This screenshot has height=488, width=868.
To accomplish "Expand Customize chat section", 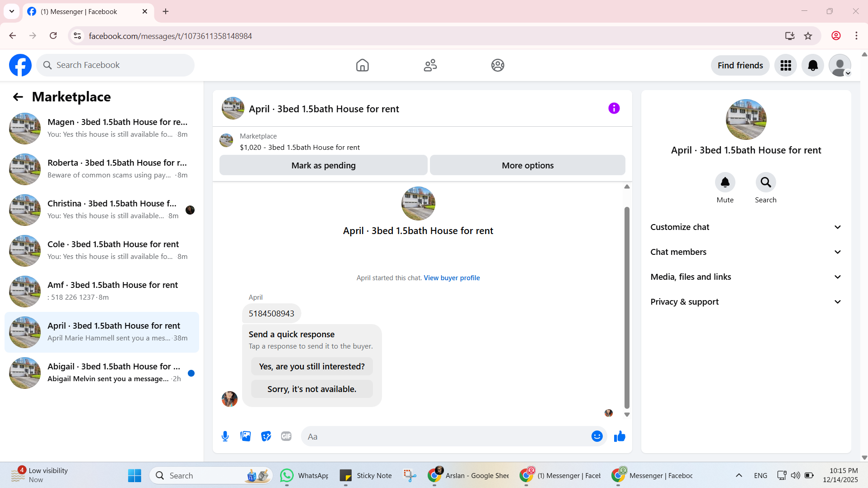I will click(746, 227).
